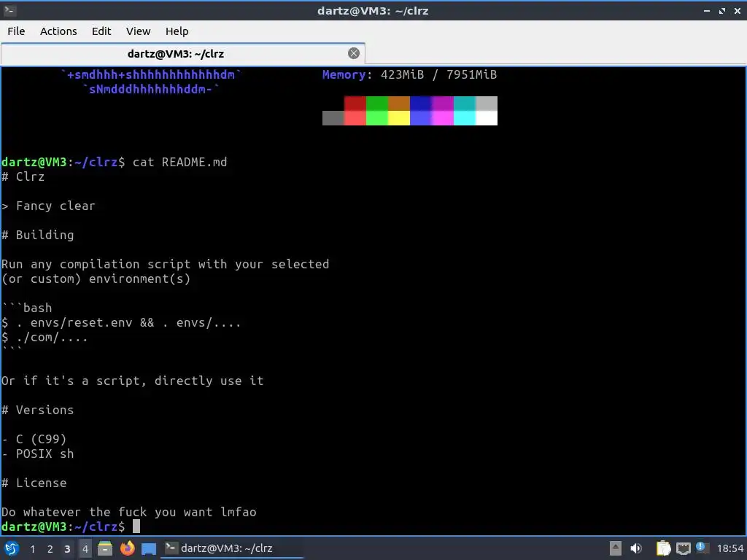
Task: Launch the file manager from the panel
Action: coord(105,548)
